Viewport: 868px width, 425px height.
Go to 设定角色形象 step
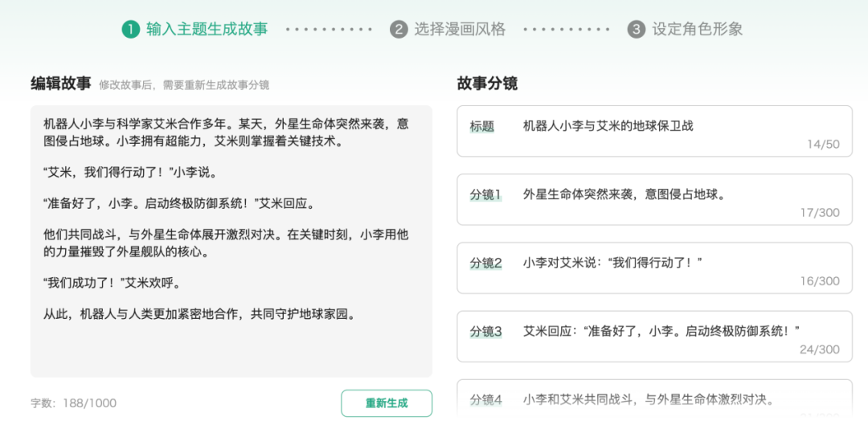tap(697, 30)
